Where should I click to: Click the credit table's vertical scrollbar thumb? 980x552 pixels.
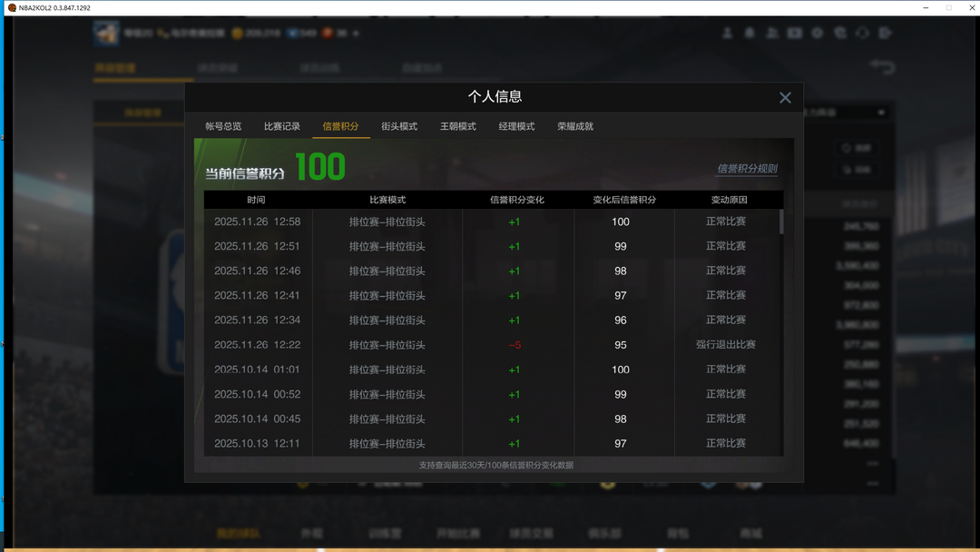pyautogui.click(x=781, y=221)
